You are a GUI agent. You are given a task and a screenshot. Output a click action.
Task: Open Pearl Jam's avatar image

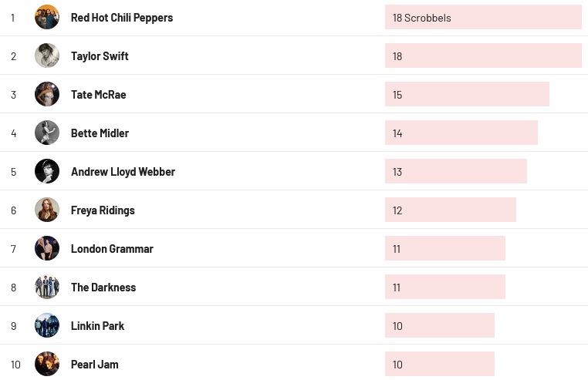pos(47,364)
